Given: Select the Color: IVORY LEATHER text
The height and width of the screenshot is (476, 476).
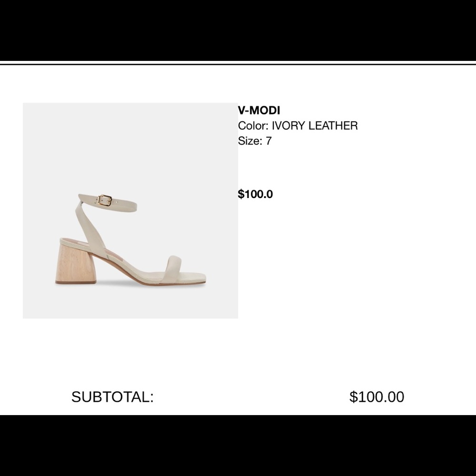Looking at the screenshot, I should (298, 126).
